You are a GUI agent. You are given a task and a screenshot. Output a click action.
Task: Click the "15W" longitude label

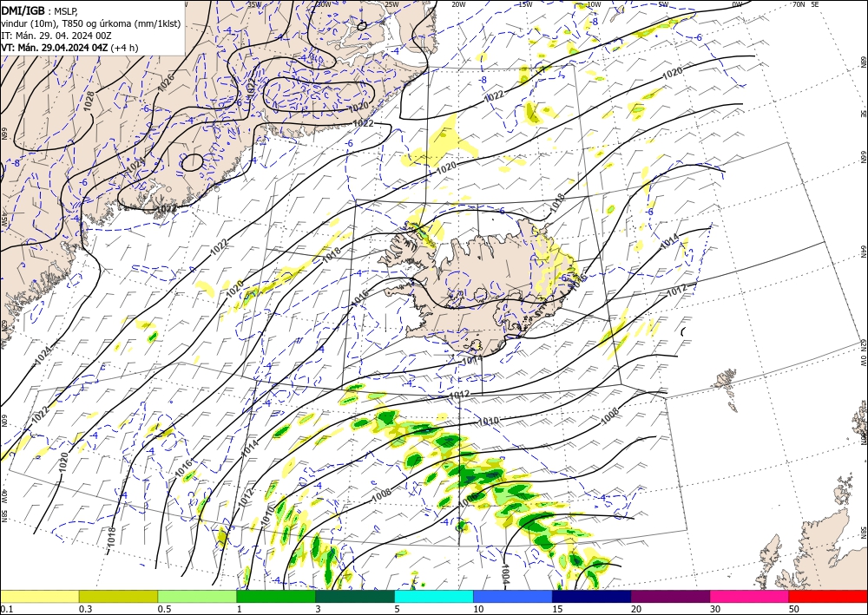pyautogui.click(x=526, y=4)
